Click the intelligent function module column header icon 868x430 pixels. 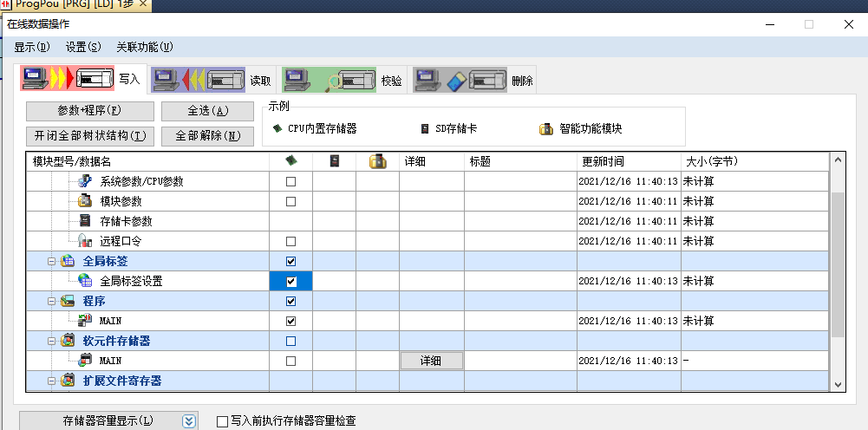click(x=377, y=161)
